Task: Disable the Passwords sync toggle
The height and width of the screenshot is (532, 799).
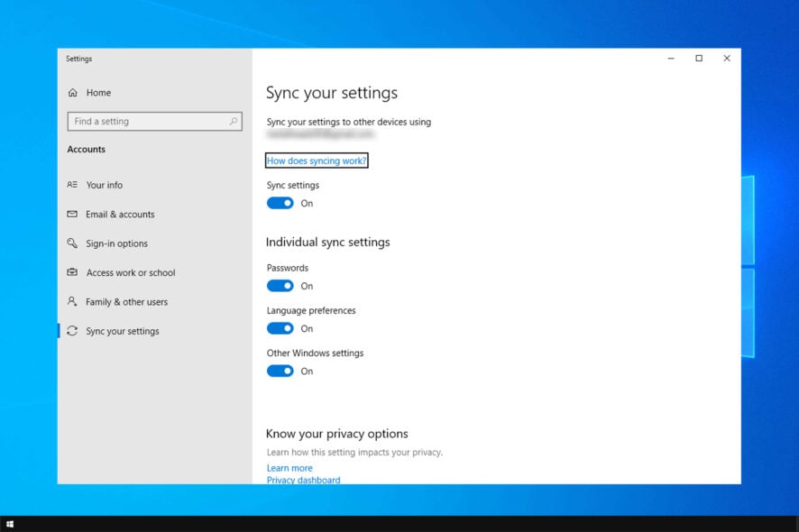Action: point(280,286)
